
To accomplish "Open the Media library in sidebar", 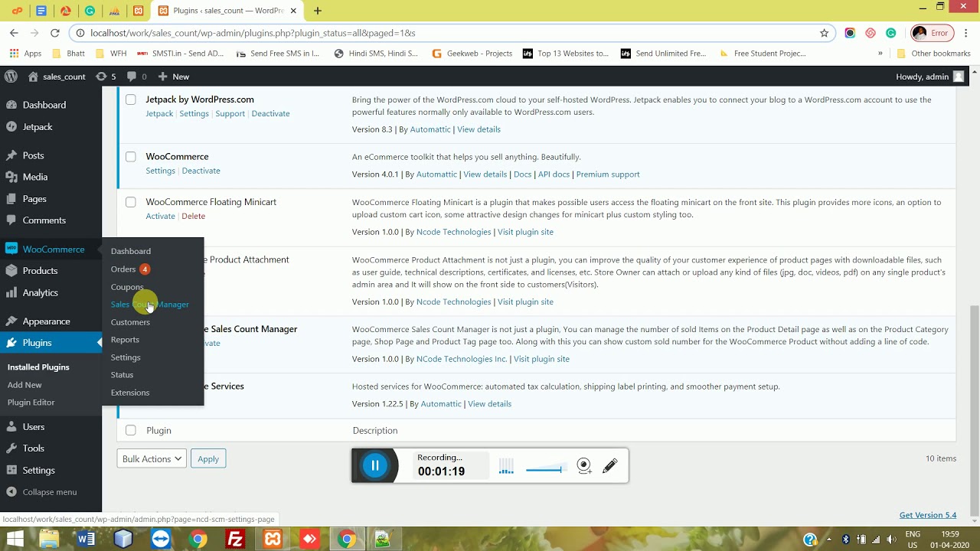I will (35, 177).
